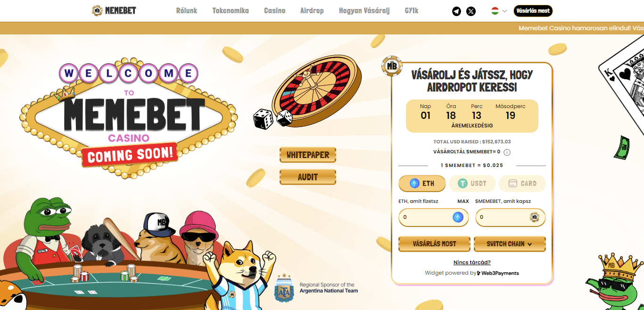Click the Ethereum icon in the pay field

[458, 217]
